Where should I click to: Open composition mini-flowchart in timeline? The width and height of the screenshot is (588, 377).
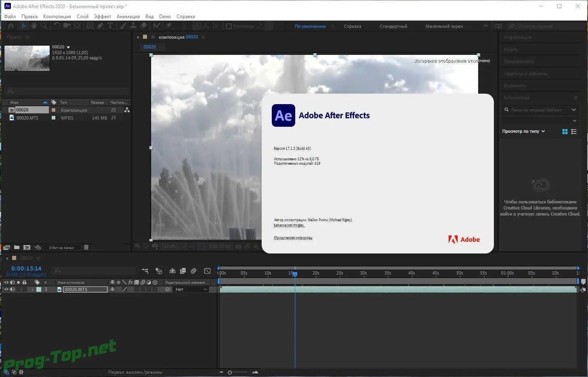click(x=145, y=271)
